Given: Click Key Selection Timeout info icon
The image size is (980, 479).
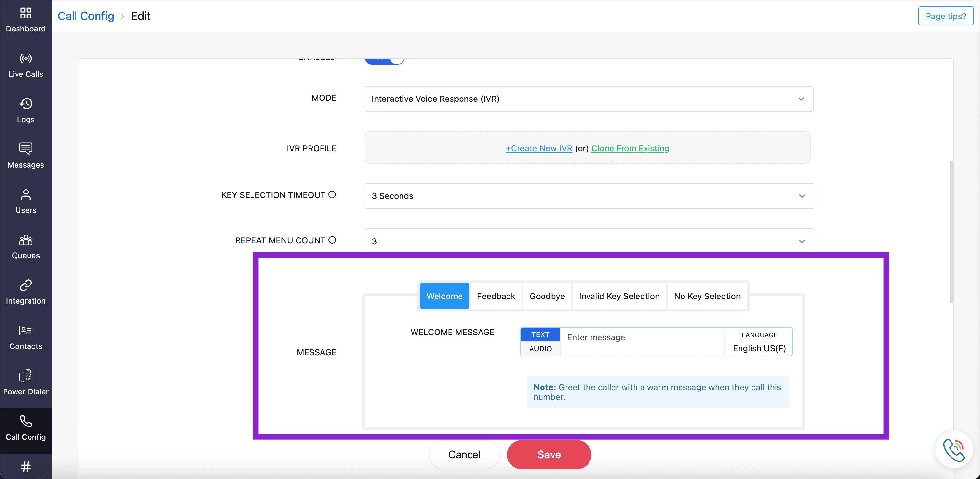Looking at the screenshot, I should point(332,195).
